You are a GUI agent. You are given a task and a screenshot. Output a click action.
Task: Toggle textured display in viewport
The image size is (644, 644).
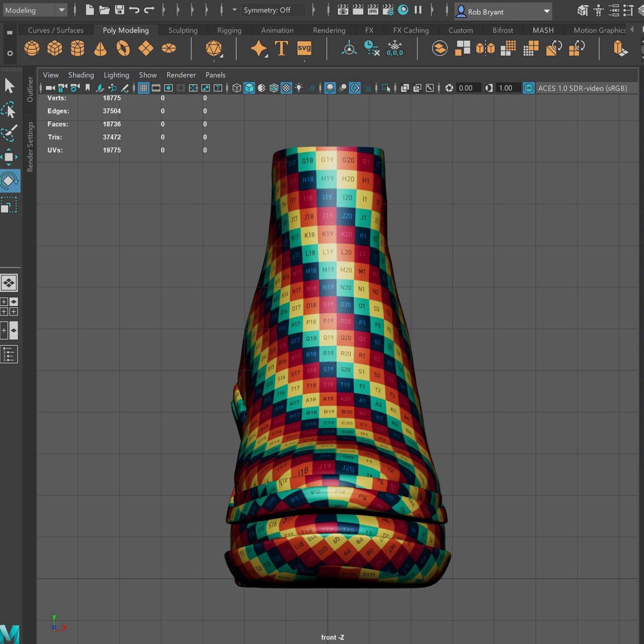click(287, 88)
